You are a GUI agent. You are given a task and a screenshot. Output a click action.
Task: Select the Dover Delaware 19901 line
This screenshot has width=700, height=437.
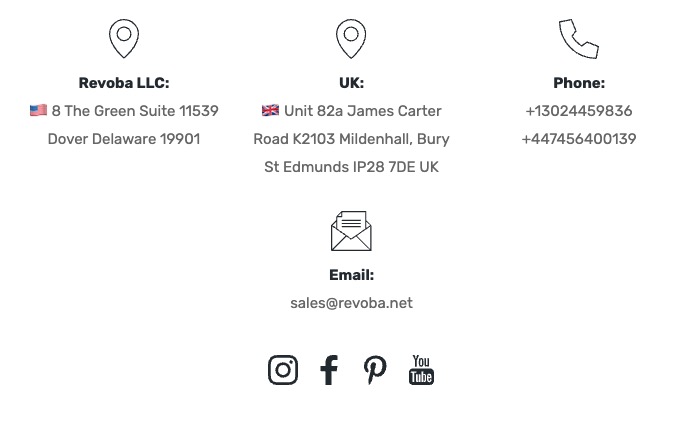pyautogui.click(x=124, y=139)
